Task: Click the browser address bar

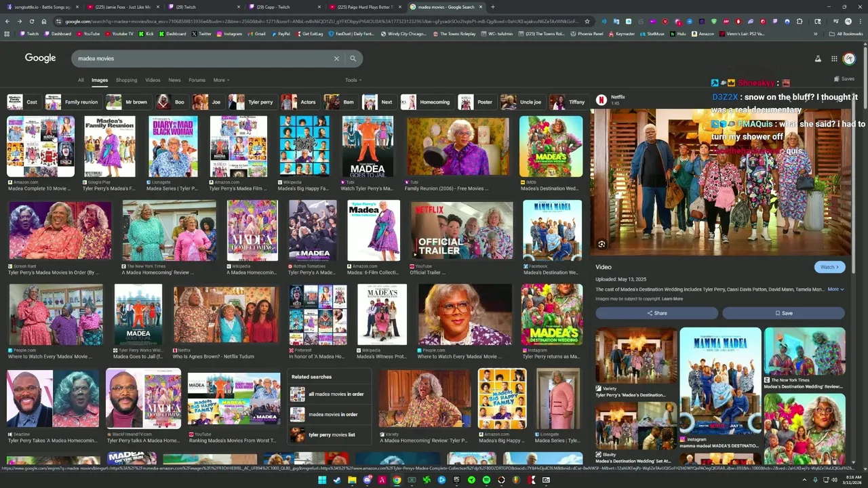Action: 319,21
